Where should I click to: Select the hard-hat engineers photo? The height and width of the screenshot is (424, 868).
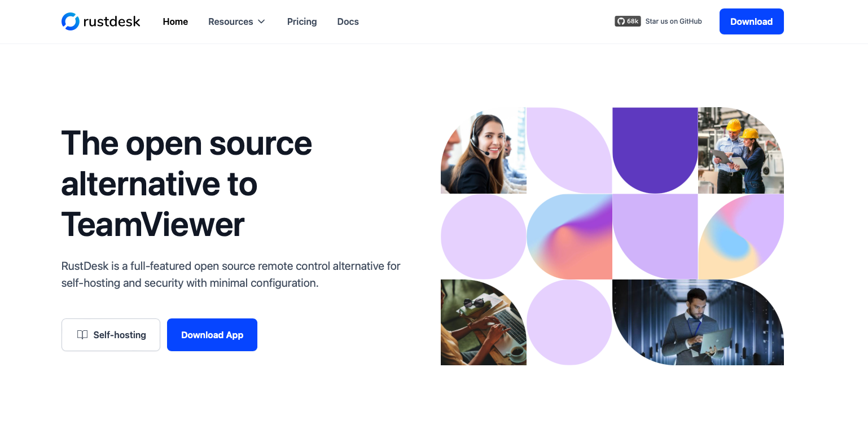tap(741, 151)
